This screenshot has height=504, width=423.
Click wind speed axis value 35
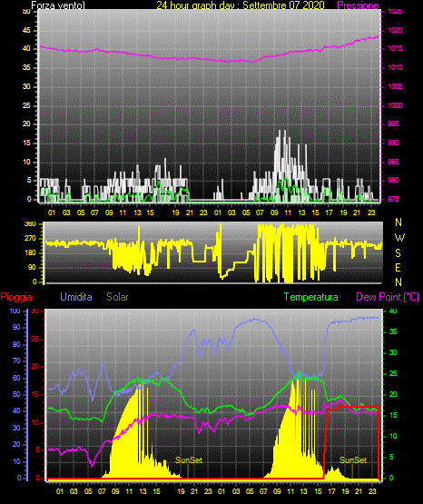click(x=26, y=67)
